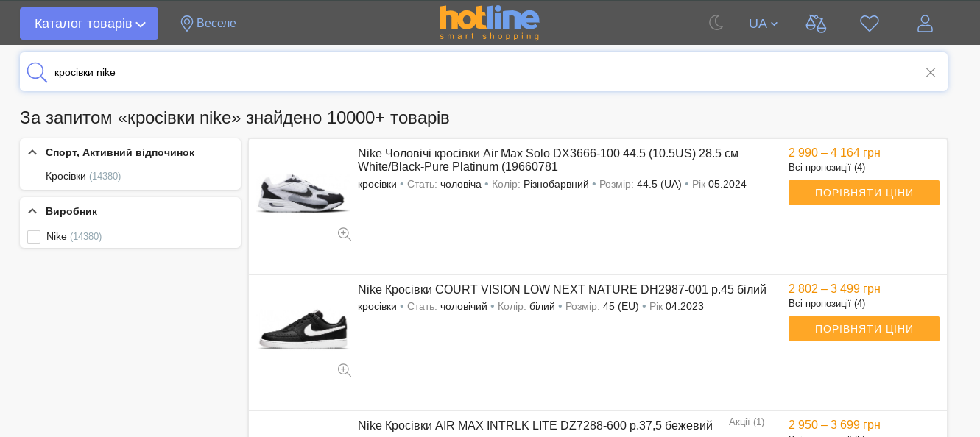Click the Розмір 45 (EU) attribute
Image resolution: width=980 pixels, height=437 pixels.
click(x=602, y=306)
